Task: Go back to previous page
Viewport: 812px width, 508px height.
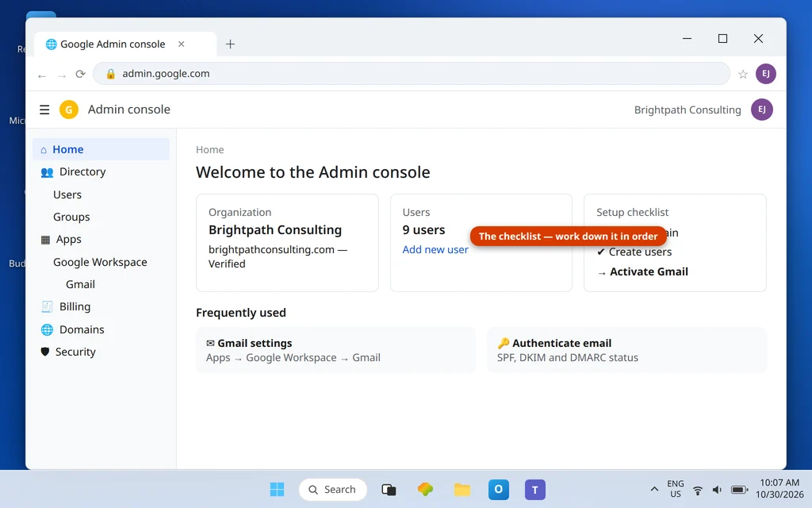Action: click(x=42, y=75)
